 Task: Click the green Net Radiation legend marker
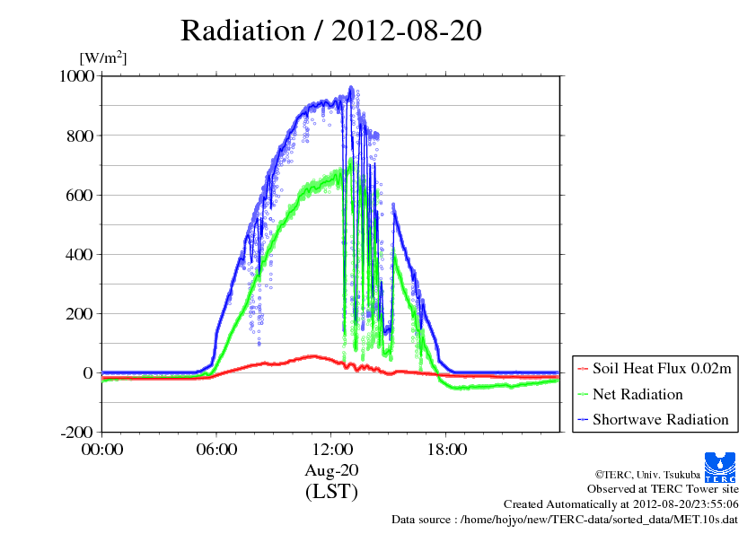pyautogui.click(x=583, y=395)
